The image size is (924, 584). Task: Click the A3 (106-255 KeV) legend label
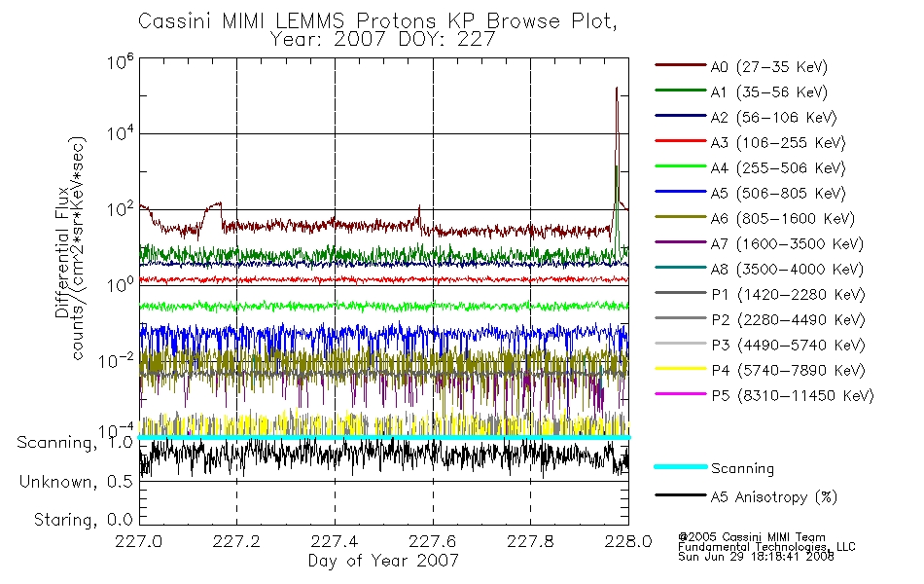point(778,143)
